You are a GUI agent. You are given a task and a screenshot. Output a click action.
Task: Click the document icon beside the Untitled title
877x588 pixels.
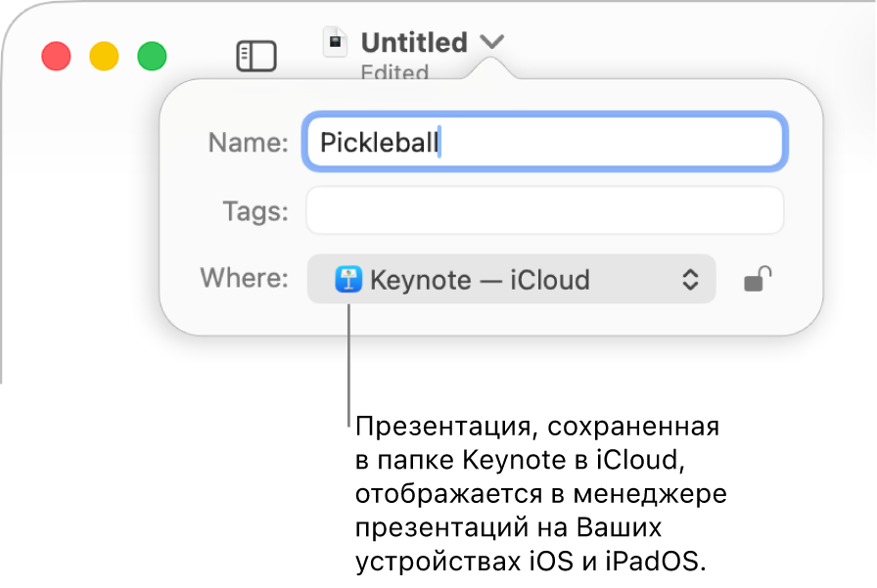[336, 42]
